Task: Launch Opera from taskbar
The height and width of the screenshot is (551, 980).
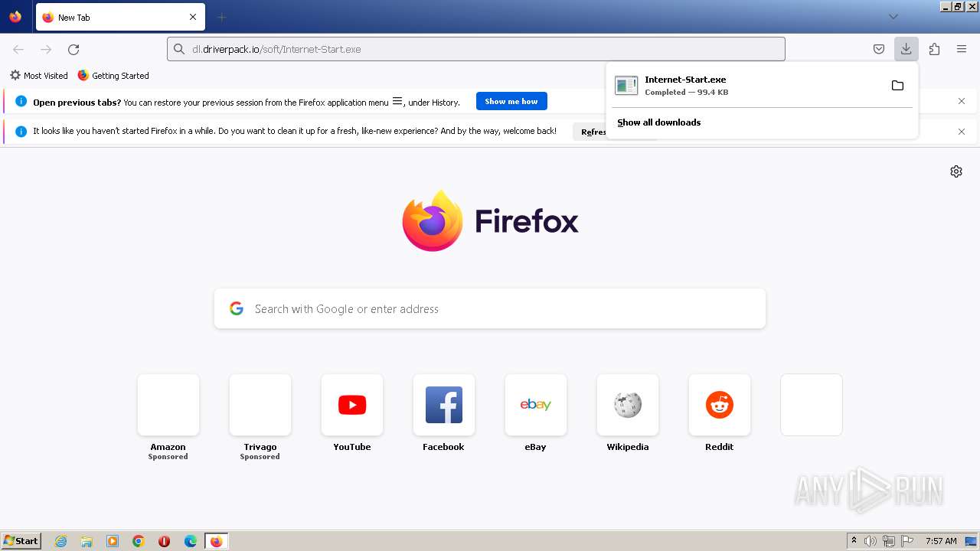Action: click(x=164, y=541)
